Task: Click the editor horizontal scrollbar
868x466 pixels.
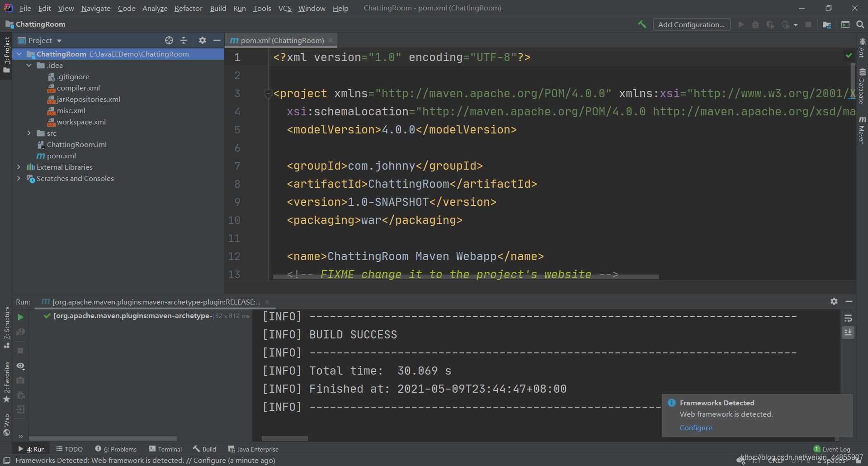Action: [466, 276]
